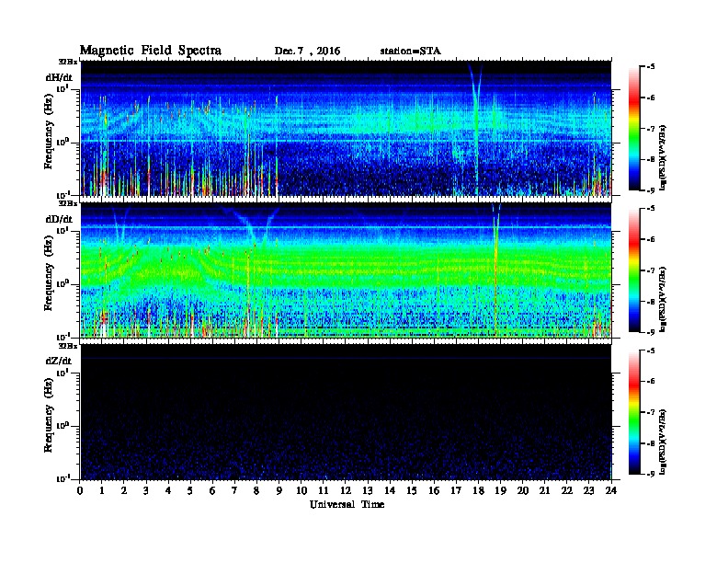Click the color bar beside the dD/dt panel

pos(633,270)
